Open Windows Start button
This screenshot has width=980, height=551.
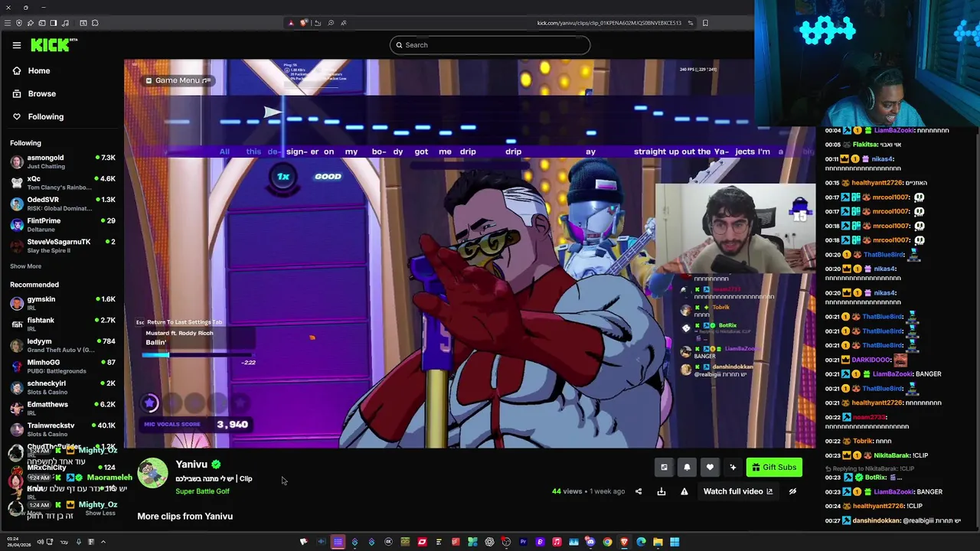click(x=675, y=542)
